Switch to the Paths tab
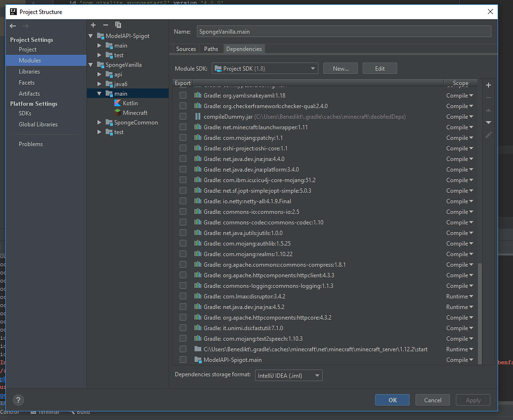 pyautogui.click(x=211, y=49)
